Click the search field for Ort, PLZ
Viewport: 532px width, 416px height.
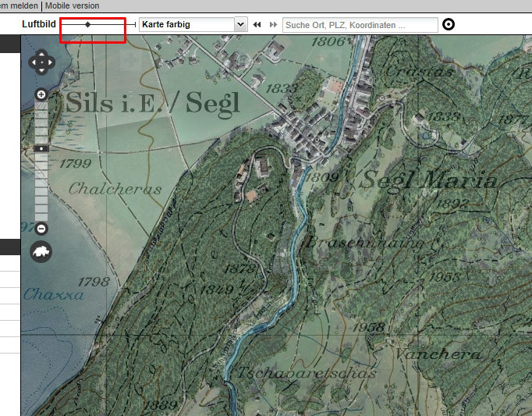coord(360,25)
